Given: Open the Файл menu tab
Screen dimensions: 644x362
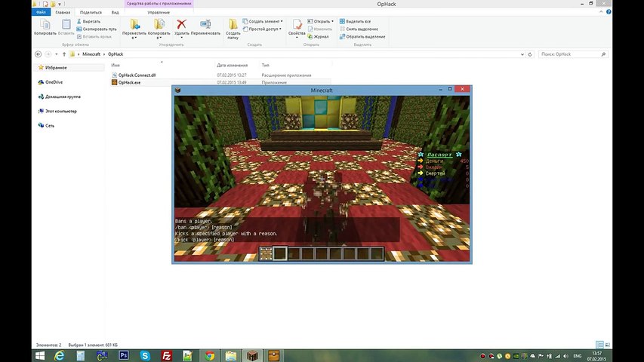Looking at the screenshot, I should click(x=41, y=12).
